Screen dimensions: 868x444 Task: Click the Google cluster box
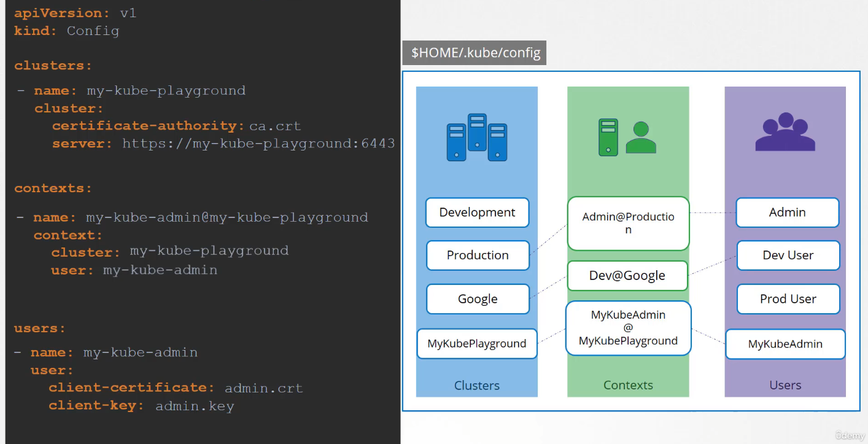[x=478, y=299]
